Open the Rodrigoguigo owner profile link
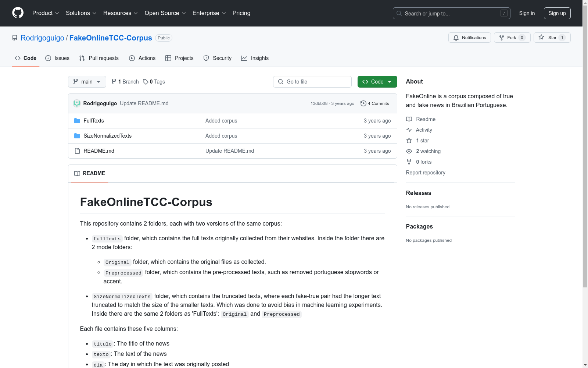This screenshot has height=368, width=588. coord(42,38)
